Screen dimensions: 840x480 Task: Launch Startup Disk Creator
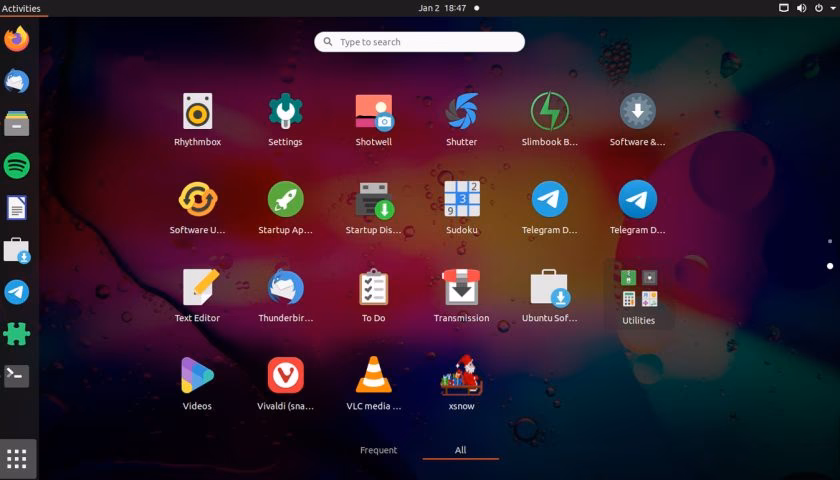pyautogui.click(x=374, y=200)
